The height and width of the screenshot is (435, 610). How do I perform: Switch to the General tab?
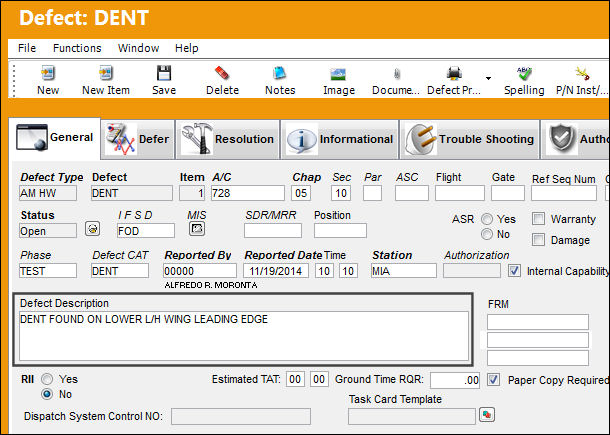click(54, 138)
